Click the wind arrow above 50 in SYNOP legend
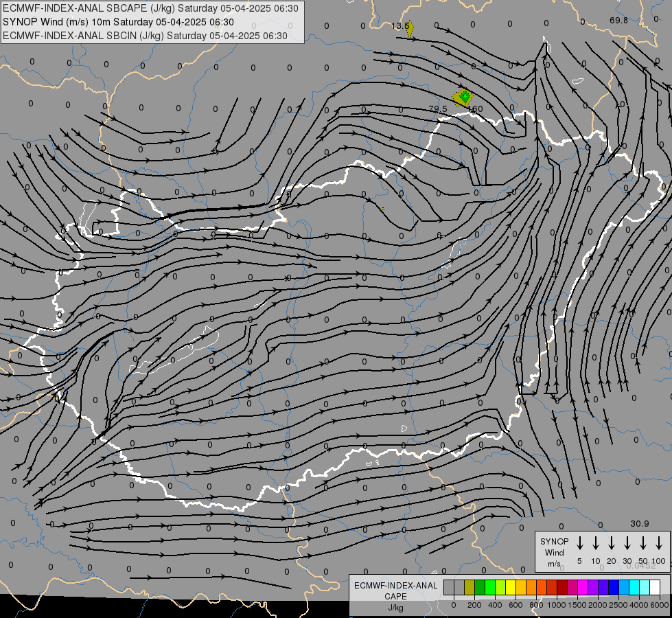 click(x=643, y=543)
